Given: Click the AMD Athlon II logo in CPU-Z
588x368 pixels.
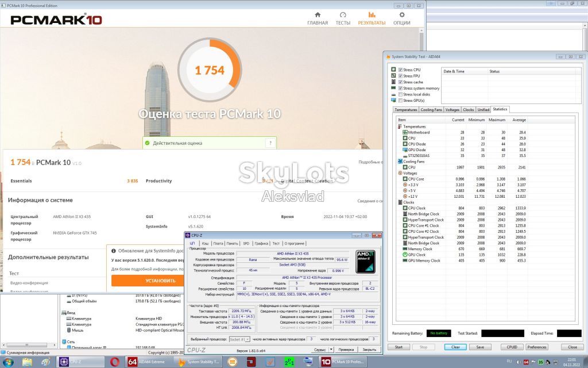Looking at the screenshot, I should (365, 262).
